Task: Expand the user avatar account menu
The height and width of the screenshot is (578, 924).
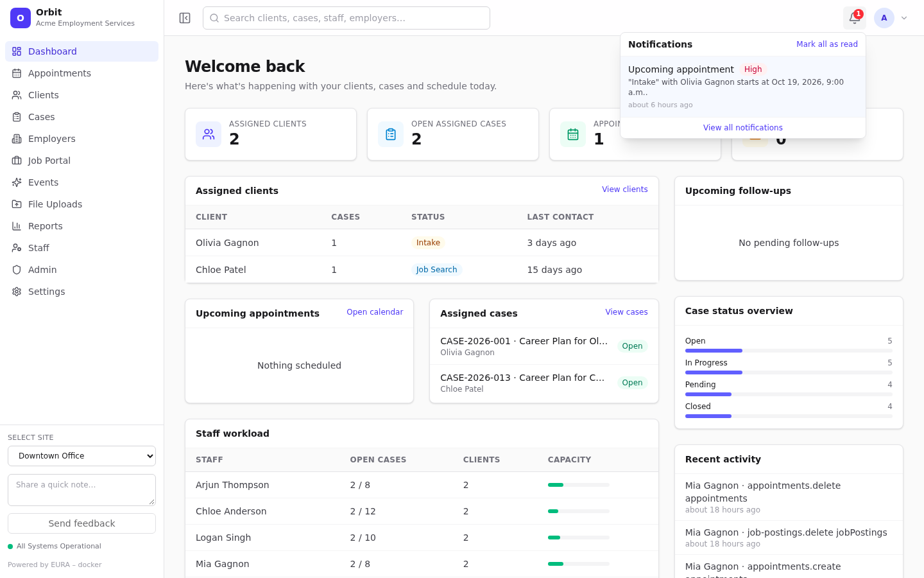Action: click(x=891, y=18)
